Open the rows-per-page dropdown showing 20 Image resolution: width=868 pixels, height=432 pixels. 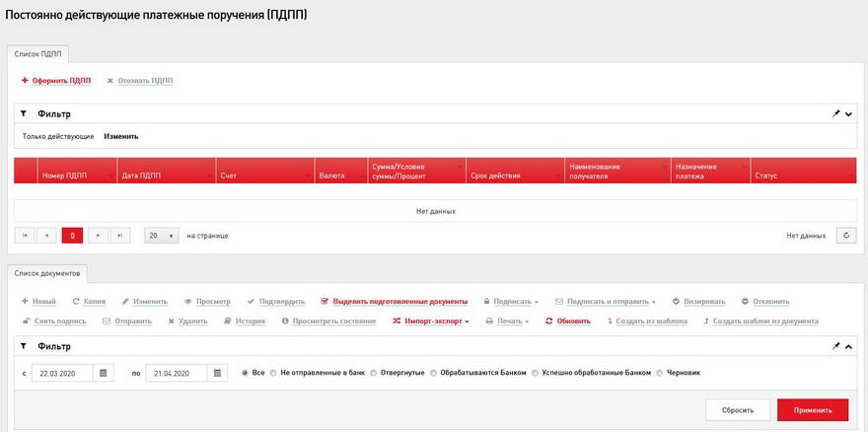coord(162,236)
